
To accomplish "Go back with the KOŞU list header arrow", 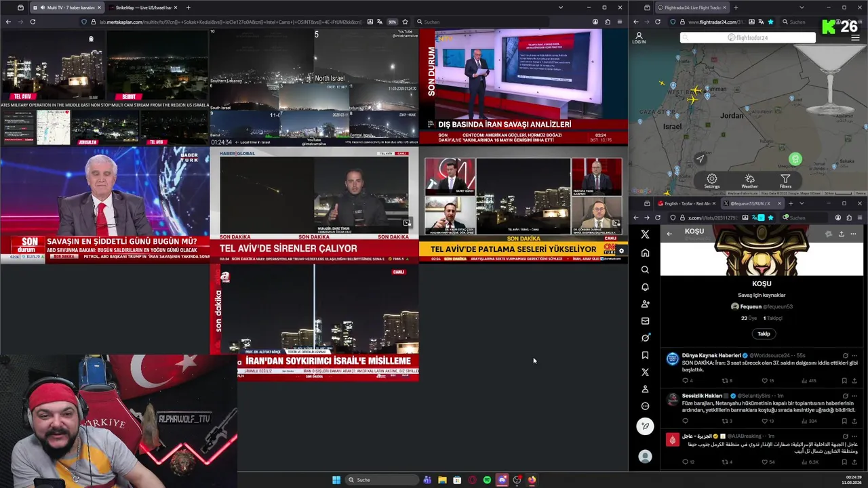I will (x=669, y=234).
